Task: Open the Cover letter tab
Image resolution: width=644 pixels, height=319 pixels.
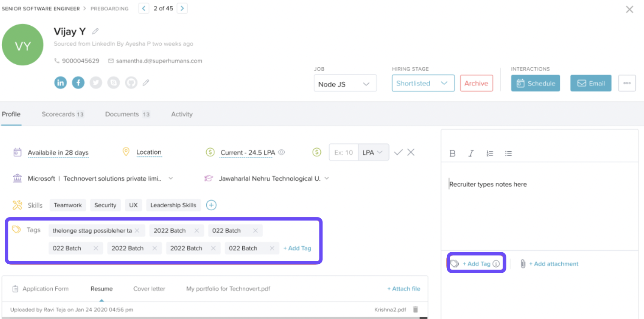Action: (x=149, y=289)
